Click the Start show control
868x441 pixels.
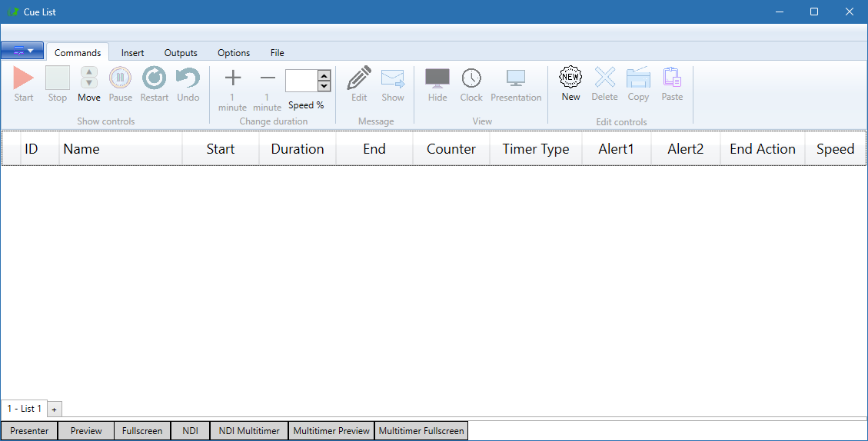coord(24,84)
